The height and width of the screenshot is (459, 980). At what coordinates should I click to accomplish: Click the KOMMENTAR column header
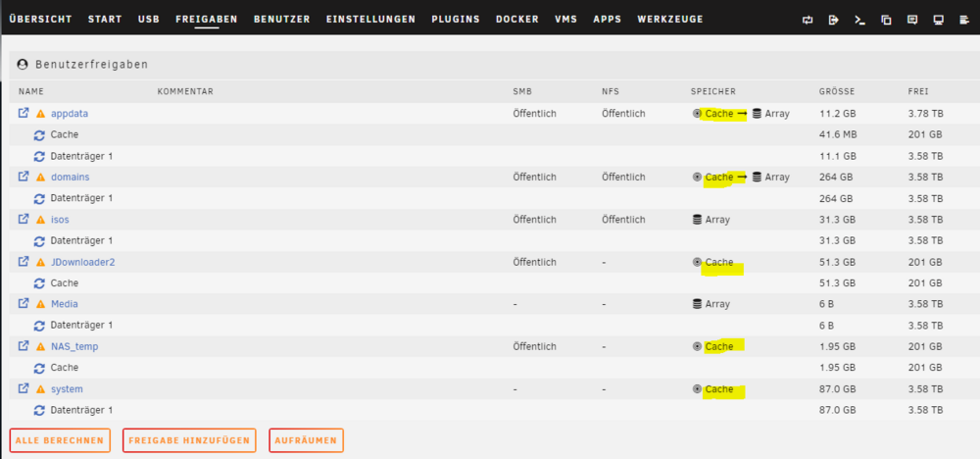coord(185,92)
